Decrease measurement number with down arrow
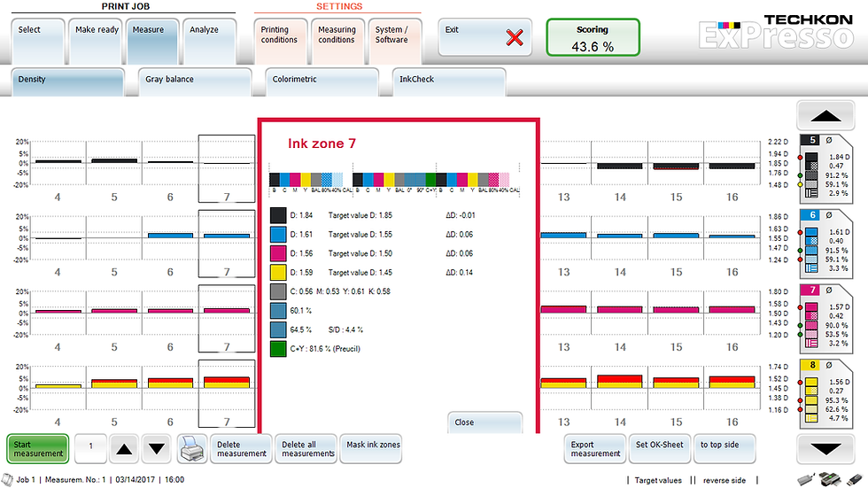Viewport: 868px width, 488px height. pyautogui.click(x=156, y=449)
